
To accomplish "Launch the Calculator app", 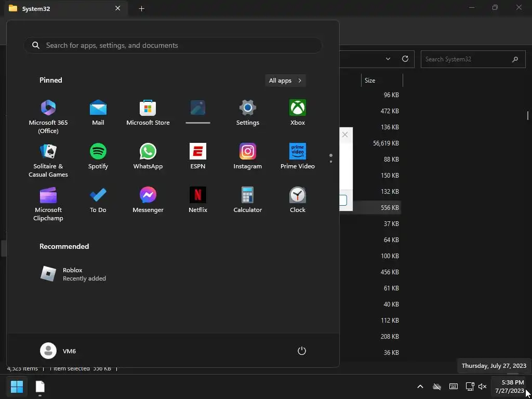I will click(x=248, y=200).
